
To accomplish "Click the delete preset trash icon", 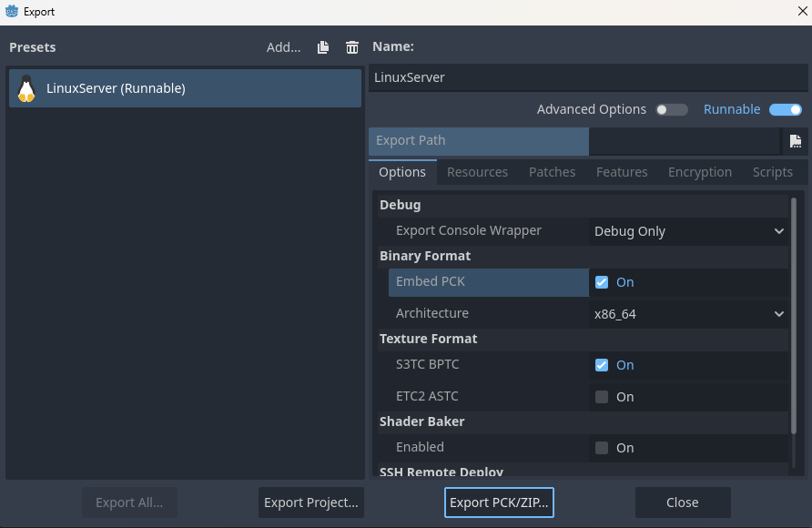I will [x=352, y=47].
